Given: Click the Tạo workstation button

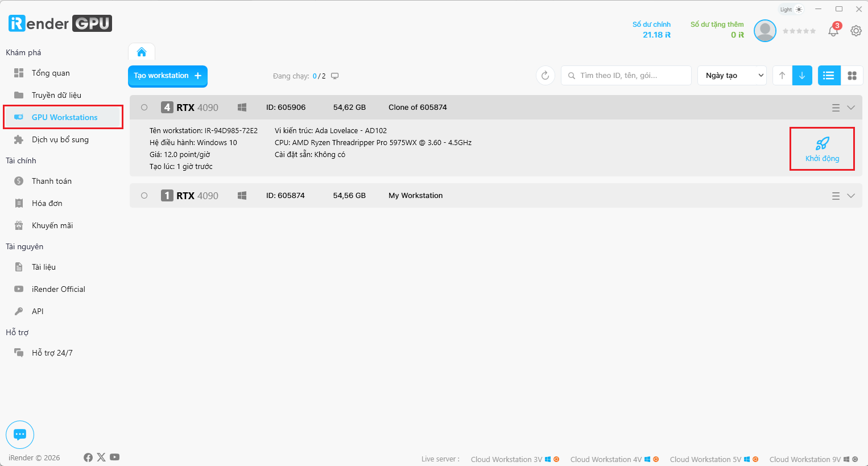Looking at the screenshot, I should click(168, 76).
